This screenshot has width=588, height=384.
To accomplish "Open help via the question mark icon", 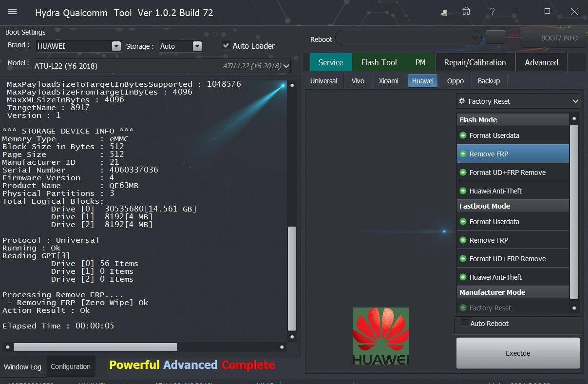I will coord(493,11).
